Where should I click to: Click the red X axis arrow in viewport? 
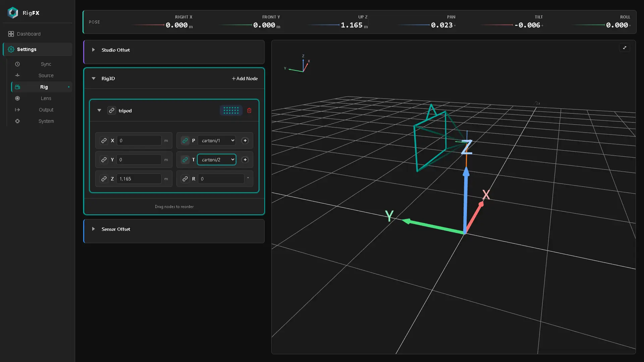[474, 217]
